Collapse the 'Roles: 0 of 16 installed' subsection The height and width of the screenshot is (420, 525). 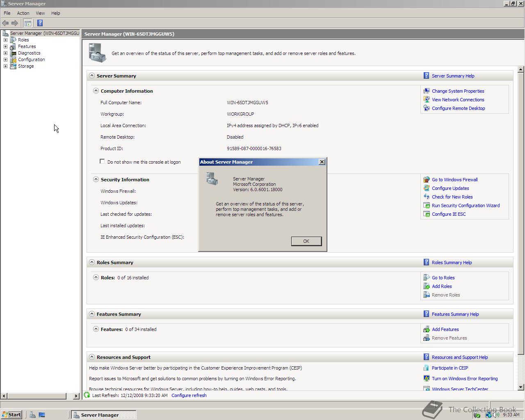(96, 278)
